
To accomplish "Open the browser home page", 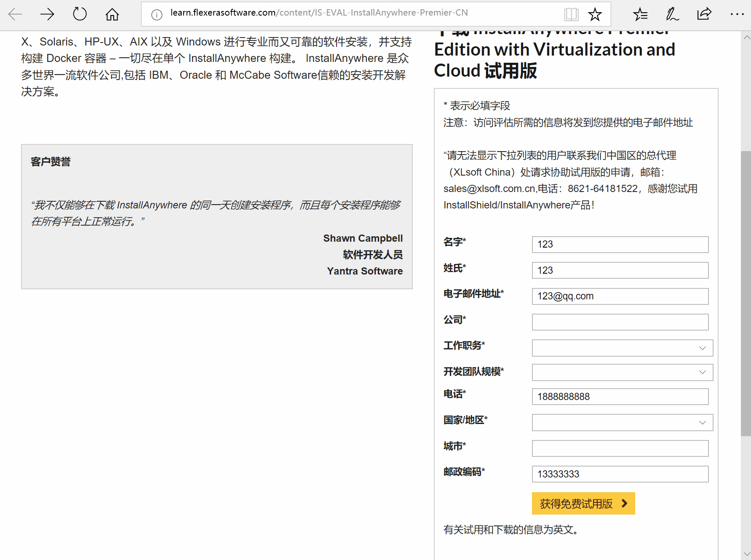I will pyautogui.click(x=112, y=14).
